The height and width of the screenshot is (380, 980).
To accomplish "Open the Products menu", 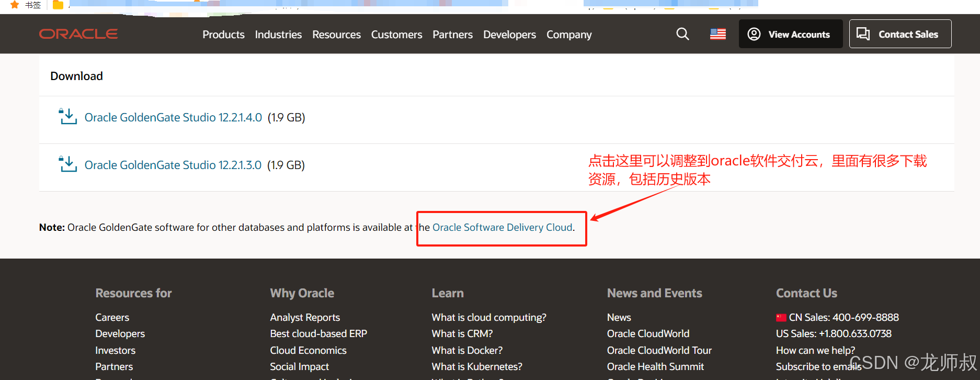I will [223, 35].
